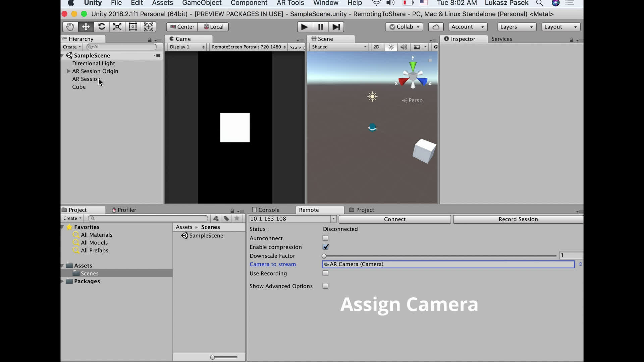Image resolution: width=644 pixels, height=362 pixels.
Task: Switch to the Console tab
Action: click(268, 210)
